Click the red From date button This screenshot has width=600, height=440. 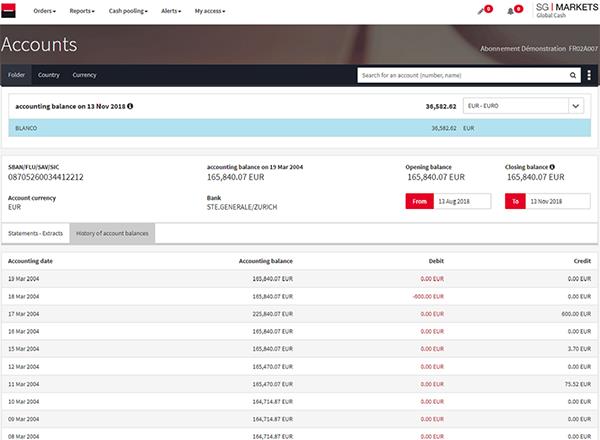pyautogui.click(x=418, y=201)
